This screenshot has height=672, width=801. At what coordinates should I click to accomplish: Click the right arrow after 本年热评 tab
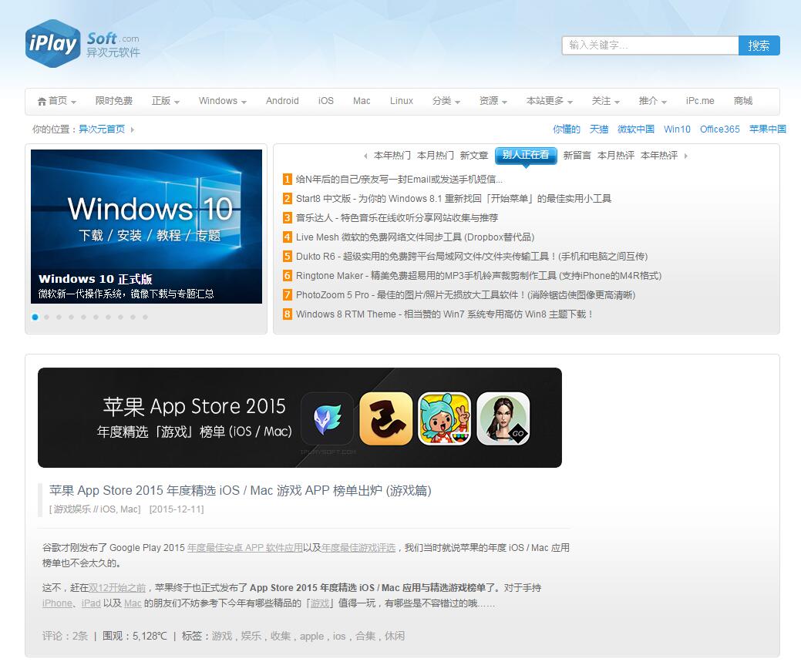click(x=686, y=156)
